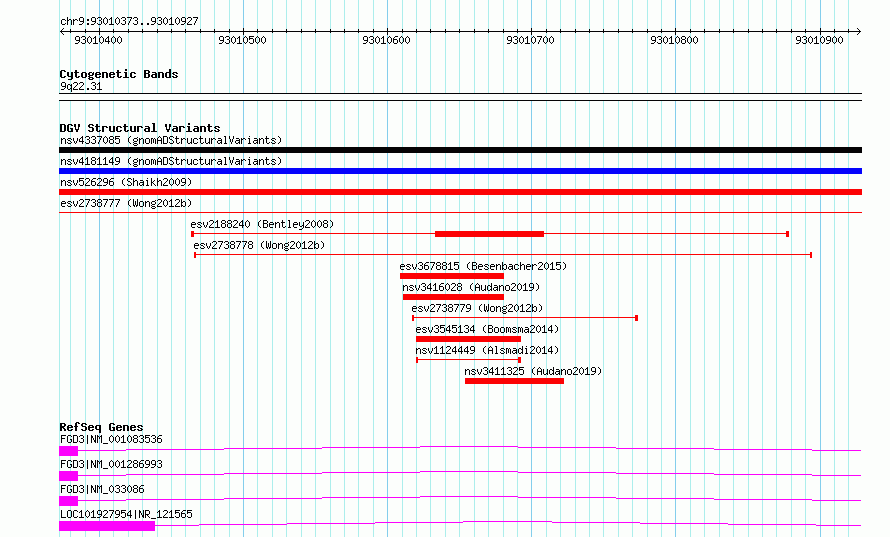Select the thin red esv2738777 line
Screen dimensions: 890x537
point(460,213)
